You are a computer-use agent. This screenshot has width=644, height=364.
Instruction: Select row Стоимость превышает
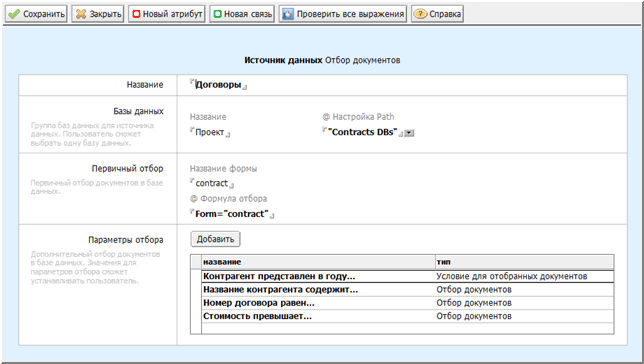pos(402,316)
